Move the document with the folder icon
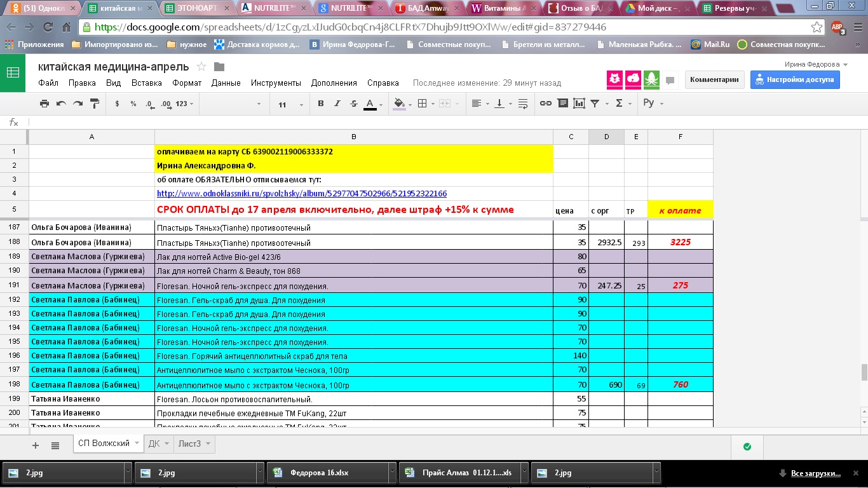Viewport: 868px width, 488px height. [x=219, y=67]
